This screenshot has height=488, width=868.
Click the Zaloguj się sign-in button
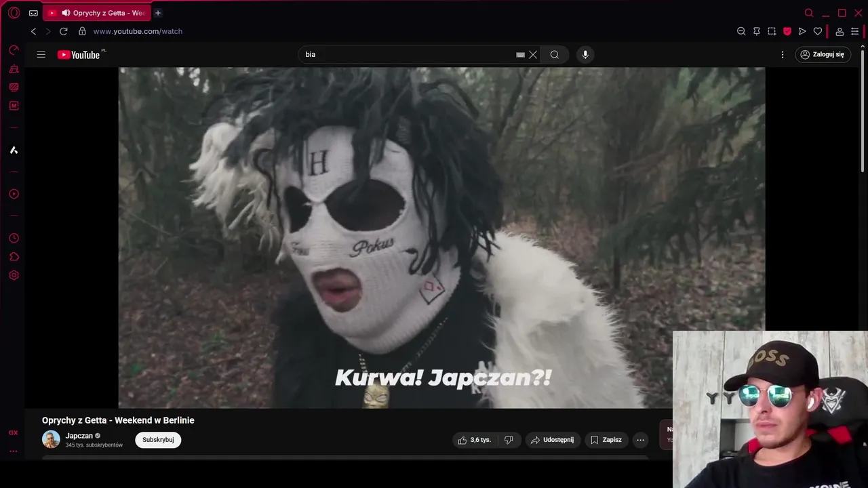click(x=823, y=55)
